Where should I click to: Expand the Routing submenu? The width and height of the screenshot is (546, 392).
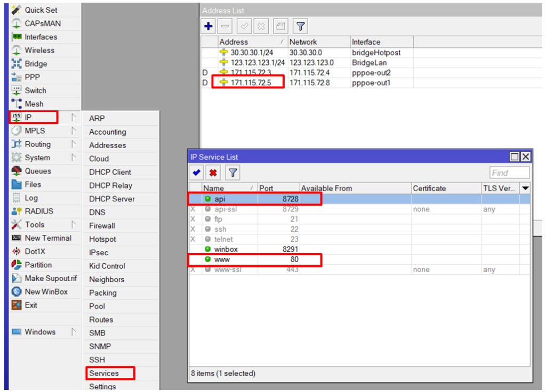click(37, 144)
